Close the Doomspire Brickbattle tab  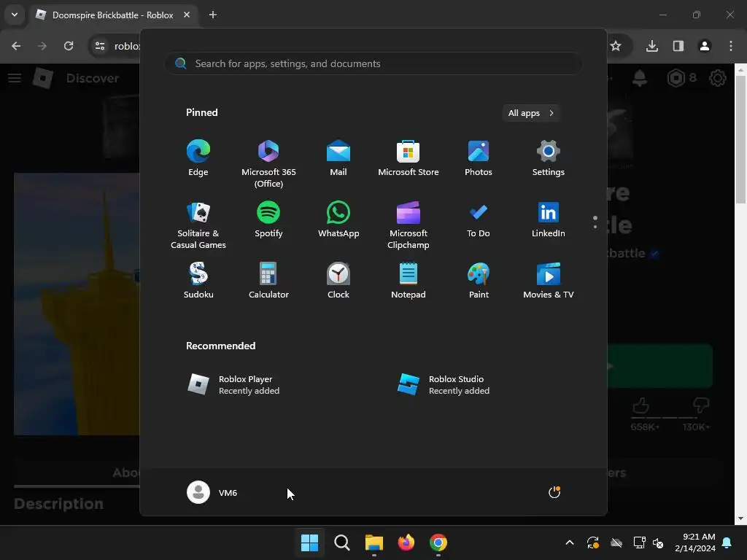point(187,15)
